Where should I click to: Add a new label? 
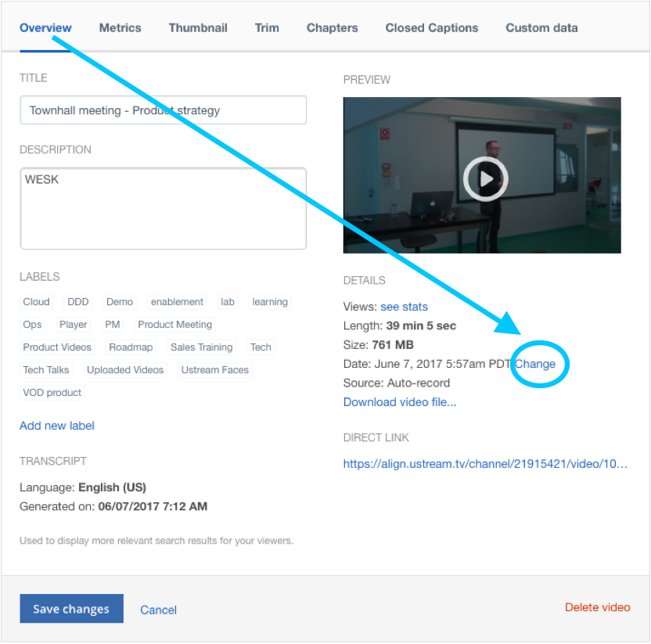click(x=56, y=425)
